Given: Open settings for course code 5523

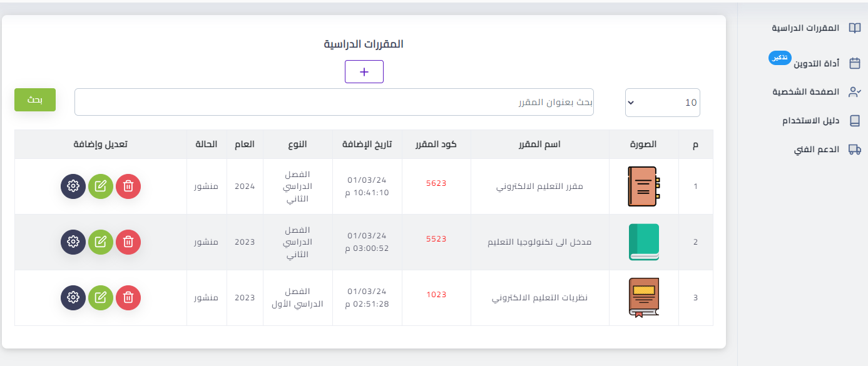Looking at the screenshot, I should [73, 241].
